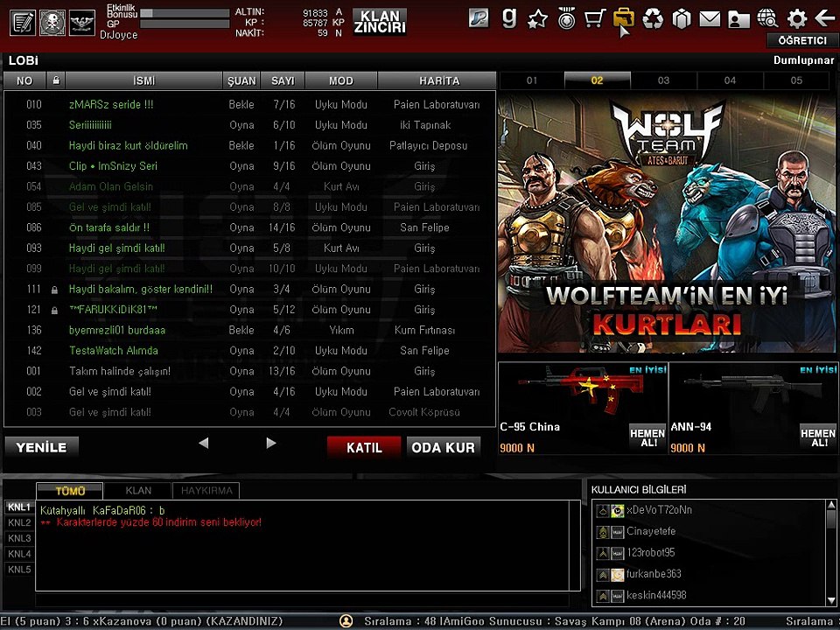The height and width of the screenshot is (630, 840).
Task: Open the profile folder icon
Action: click(x=738, y=20)
